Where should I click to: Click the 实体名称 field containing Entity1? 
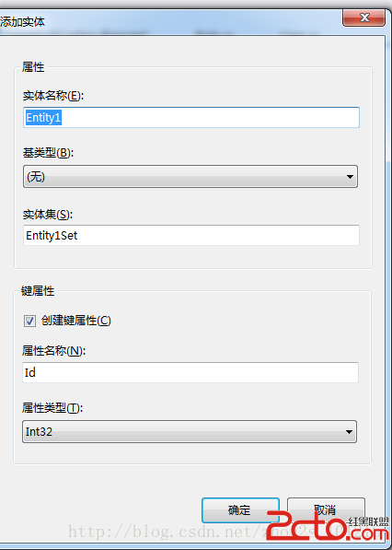pos(191,118)
